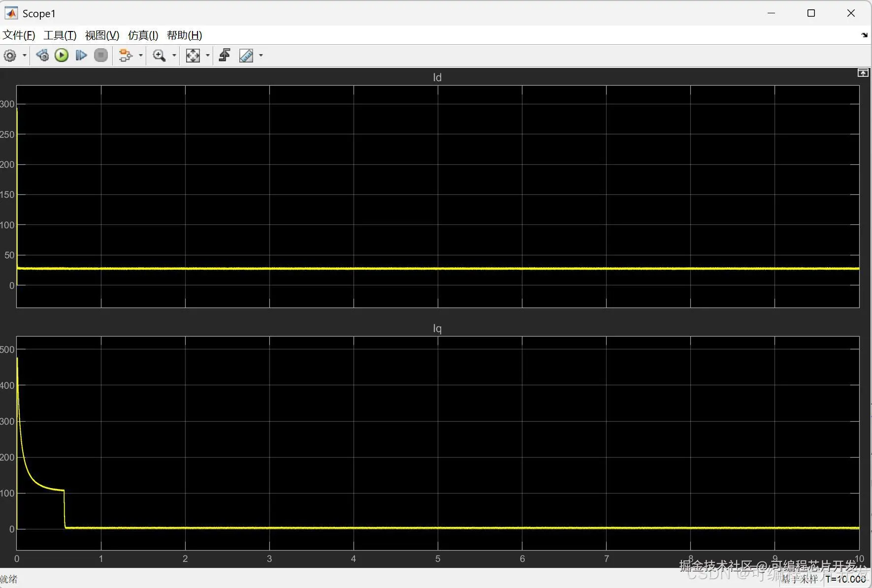Open the 视图(V) menu
Screen dimensions: 872x588
click(x=102, y=35)
